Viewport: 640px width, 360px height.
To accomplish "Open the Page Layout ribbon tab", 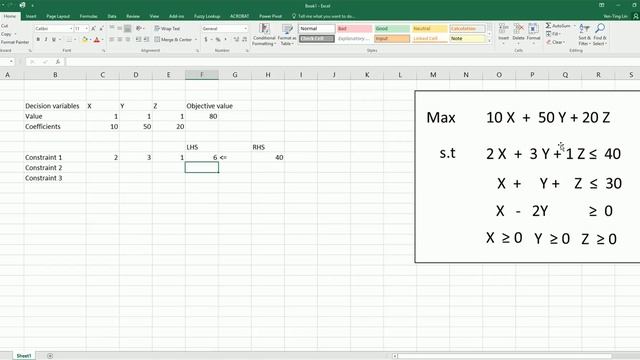I will point(58,16).
